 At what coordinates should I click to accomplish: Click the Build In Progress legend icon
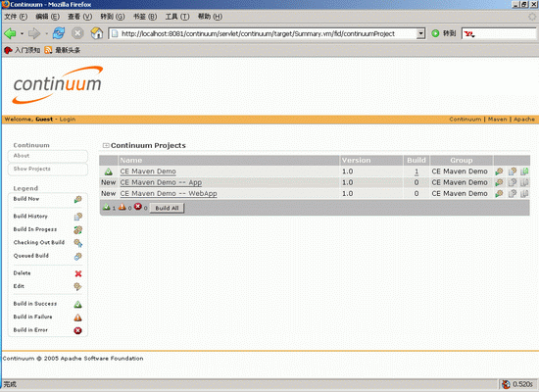(78, 229)
